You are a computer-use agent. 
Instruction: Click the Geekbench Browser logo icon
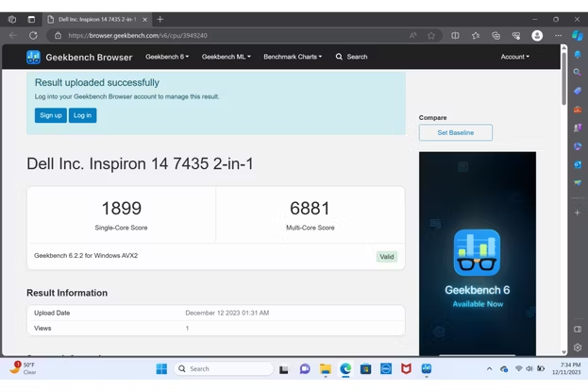(x=34, y=57)
